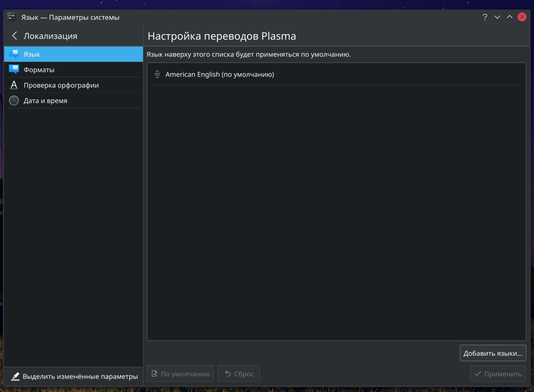Click the highlight pencil icon at bottom
Viewport: 534px width, 392px height.
[15, 376]
